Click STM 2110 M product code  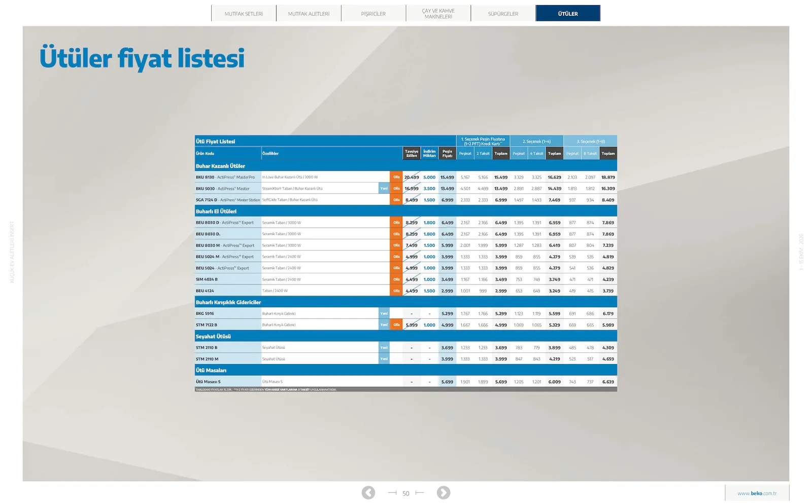(207, 359)
